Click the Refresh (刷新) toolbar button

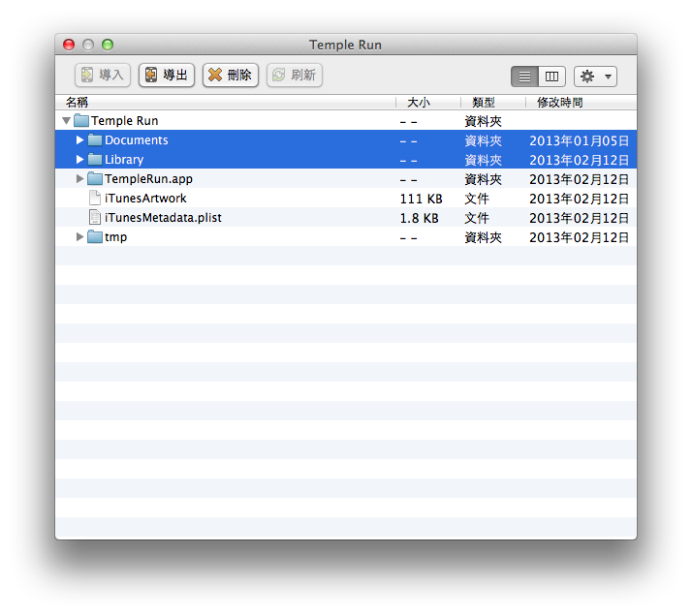click(x=294, y=76)
